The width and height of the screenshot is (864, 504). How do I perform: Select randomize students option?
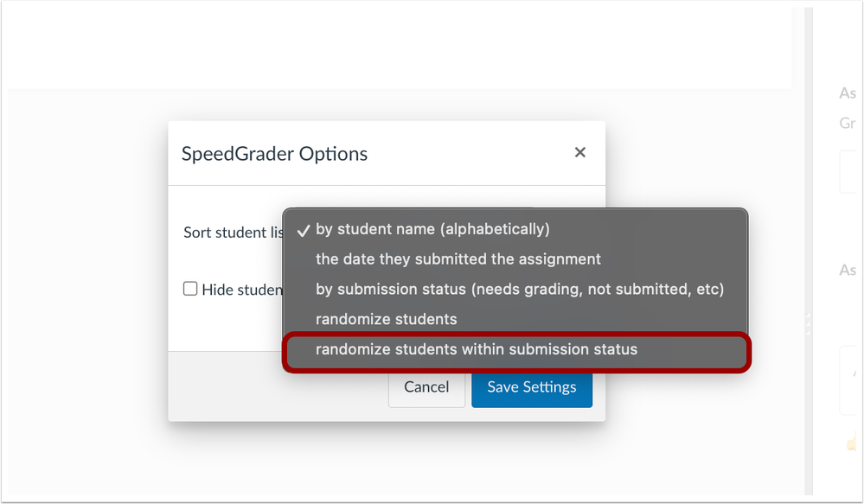click(386, 319)
